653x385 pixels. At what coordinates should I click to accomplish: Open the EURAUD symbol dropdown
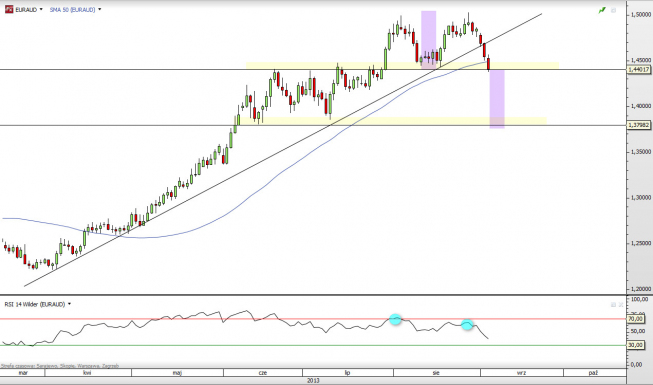click(x=41, y=9)
